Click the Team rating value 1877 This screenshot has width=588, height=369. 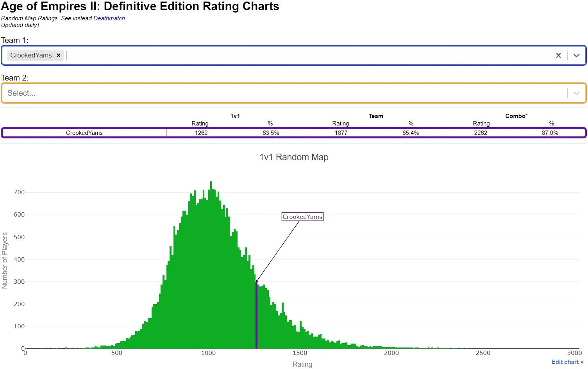(341, 133)
